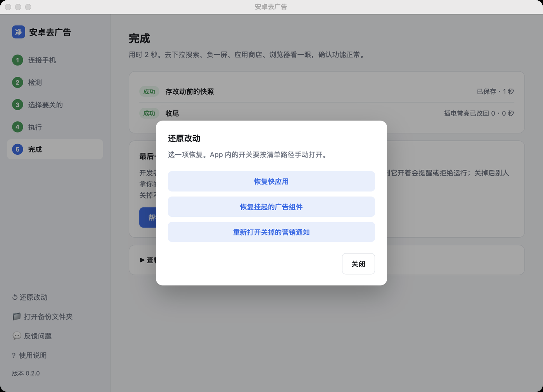Click the 已保存 · 1 秒 status text
Viewport: 543px width, 392px height.
pos(495,92)
